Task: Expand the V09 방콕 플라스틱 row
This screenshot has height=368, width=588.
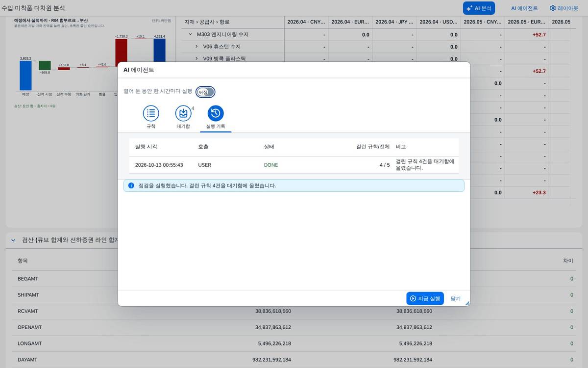Action: 196,59
